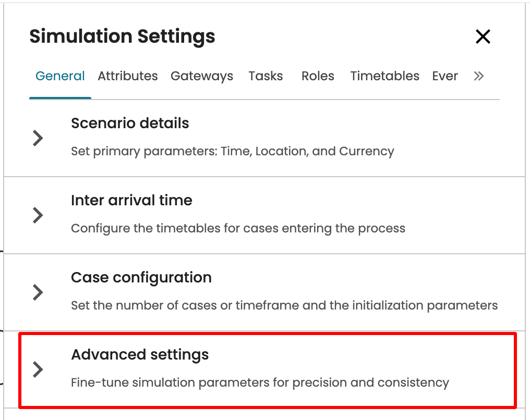
Task: Go to the Tasks tab
Action: pos(266,76)
